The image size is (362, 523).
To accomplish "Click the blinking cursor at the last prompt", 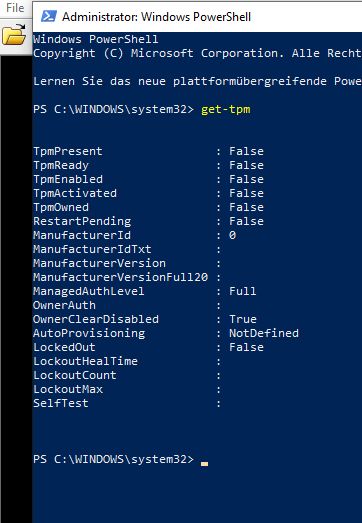I will click(x=205, y=463).
